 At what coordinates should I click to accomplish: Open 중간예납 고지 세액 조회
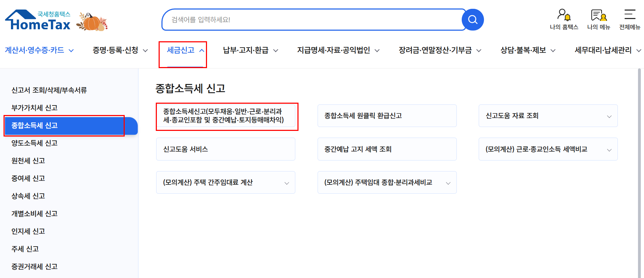[x=387, y=149]
